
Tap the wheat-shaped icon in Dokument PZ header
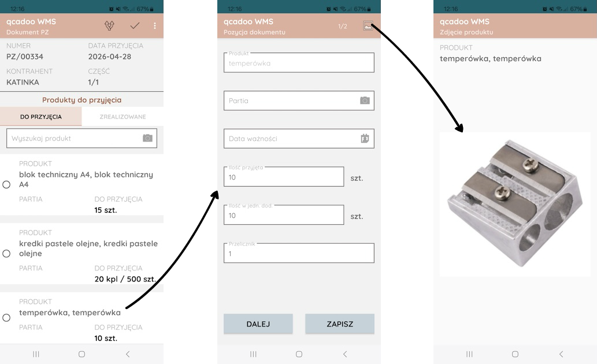pyautogui.click(x=109, y=25)
